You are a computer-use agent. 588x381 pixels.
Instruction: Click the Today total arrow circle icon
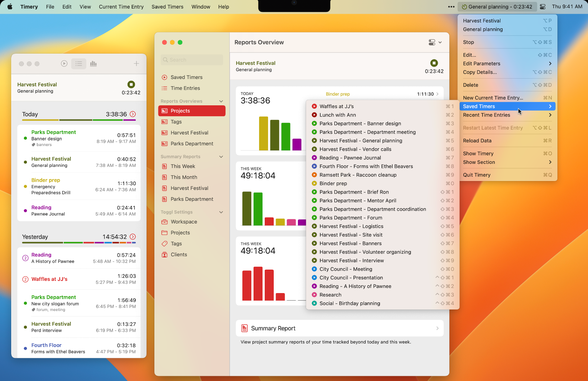point(133,114)
